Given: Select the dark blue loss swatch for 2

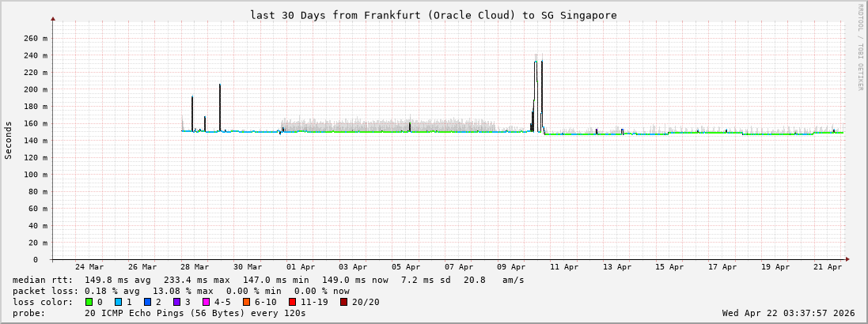Looking at the screenshot, I should pos(147,302).
